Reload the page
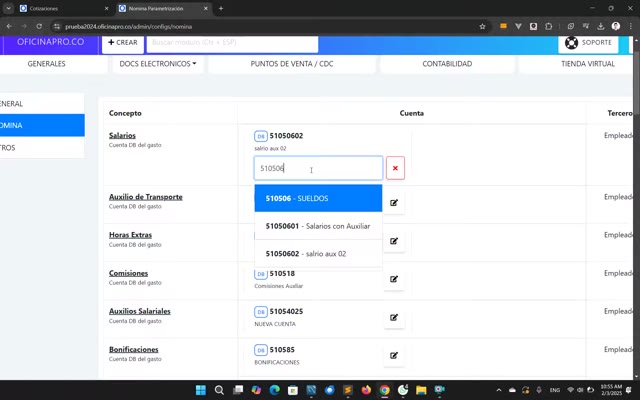The width and height of the screenshot is (640, 400). pos(39,27)
